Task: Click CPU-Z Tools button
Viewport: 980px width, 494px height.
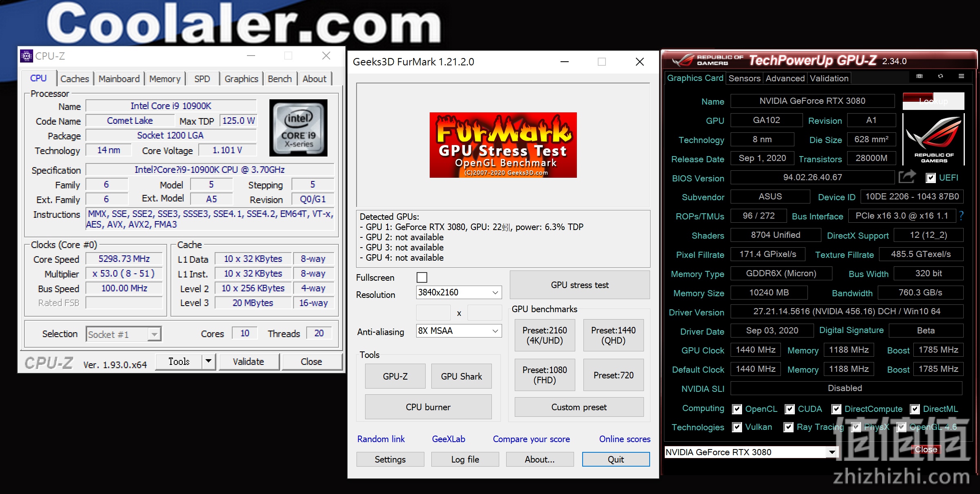Action: pyautogui.click(x=179, y=361)
